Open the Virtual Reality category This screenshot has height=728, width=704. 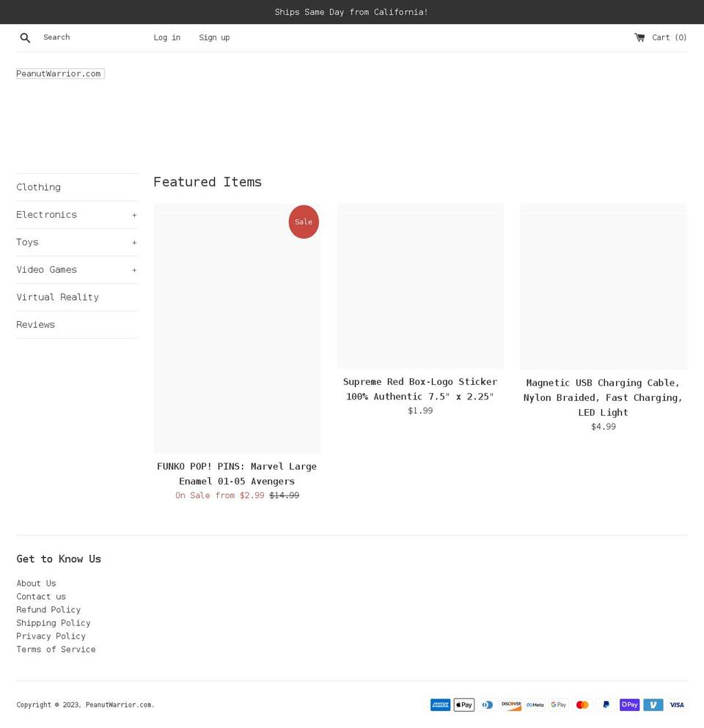click(58, 297)
